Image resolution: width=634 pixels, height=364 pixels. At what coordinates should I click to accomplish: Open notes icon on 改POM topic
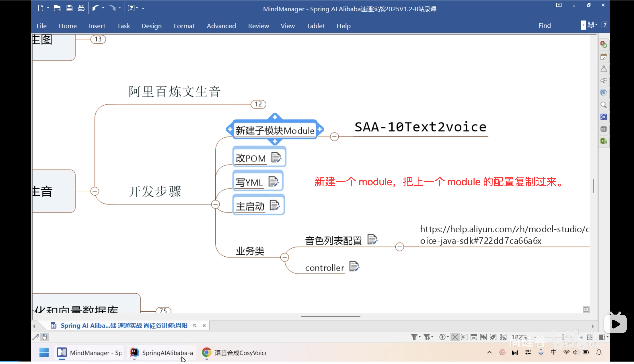click(276, 158)
